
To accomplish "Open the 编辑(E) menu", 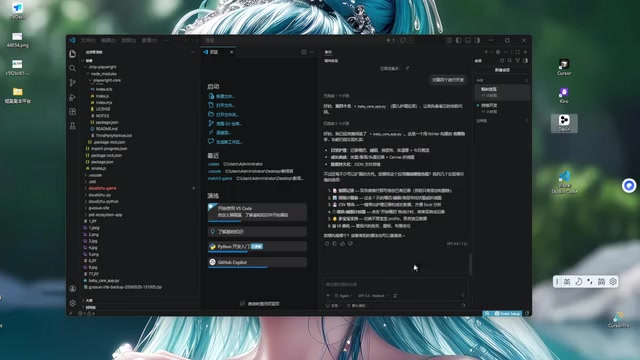I will tap(108, 40).
